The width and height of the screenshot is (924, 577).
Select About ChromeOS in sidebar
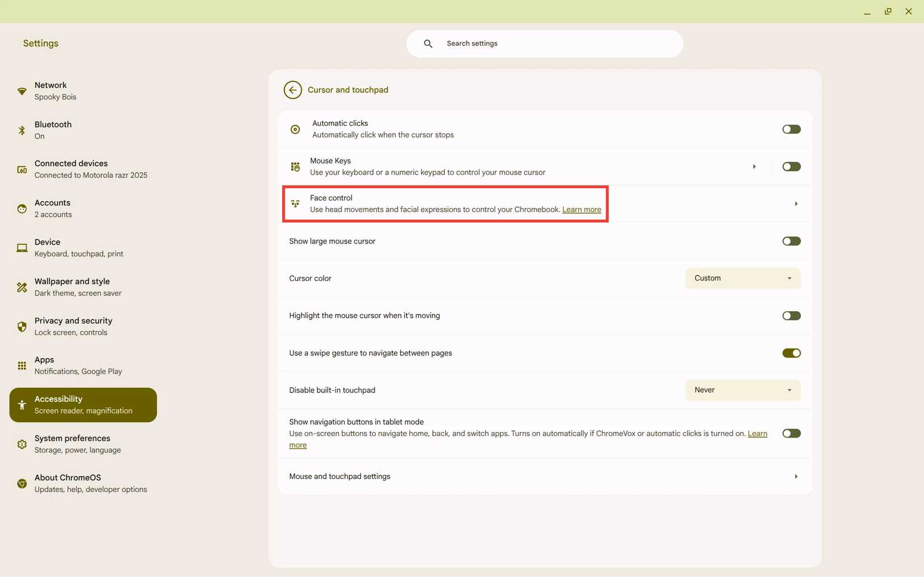pos(68,482)
